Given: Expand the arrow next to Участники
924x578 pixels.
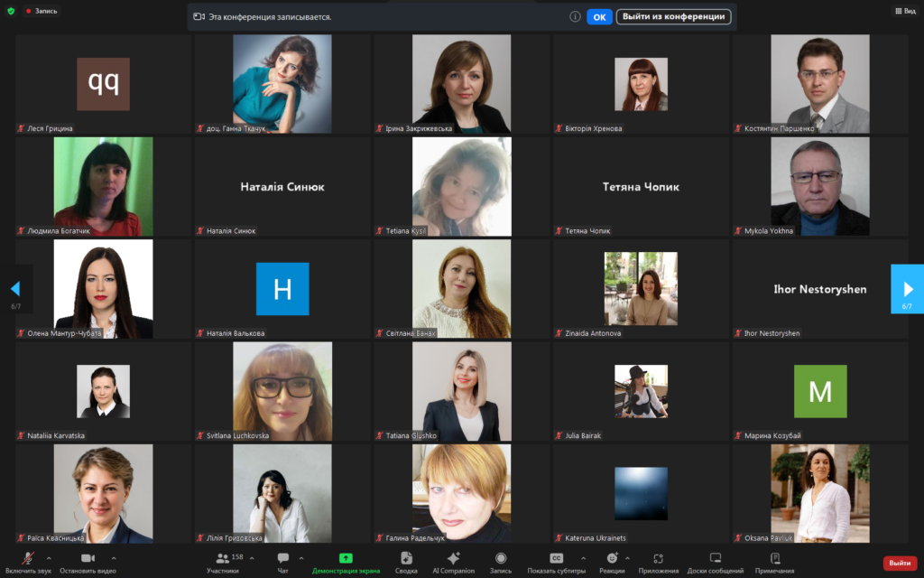Looking at the screenshot, I should pos(252,558).
